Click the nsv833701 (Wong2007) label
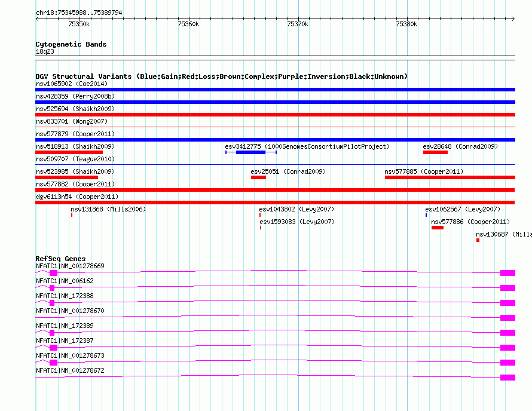 point(72,121)
